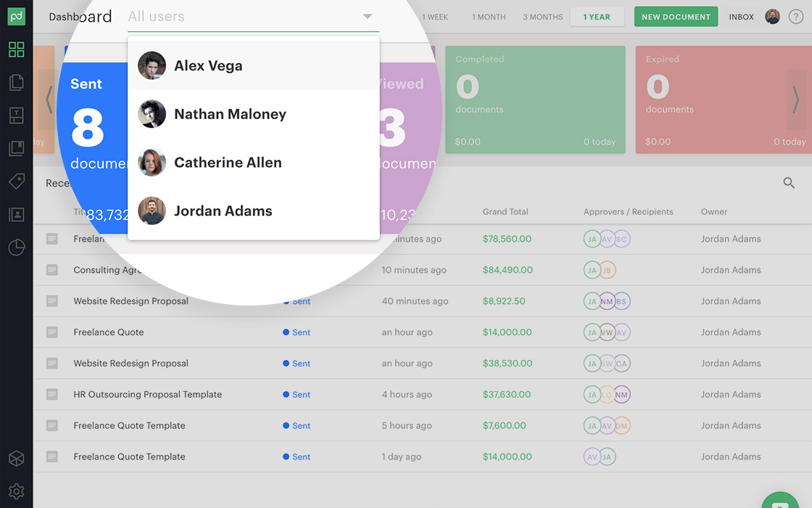812x508 pixels.
Task: Click document icon for 1 day ago row
Action: pos(51,456)
